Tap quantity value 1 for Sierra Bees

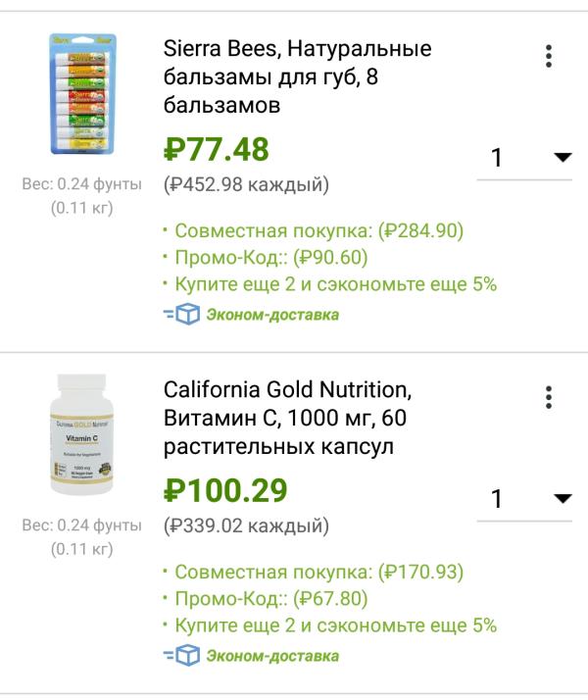[x=497, y=158]
